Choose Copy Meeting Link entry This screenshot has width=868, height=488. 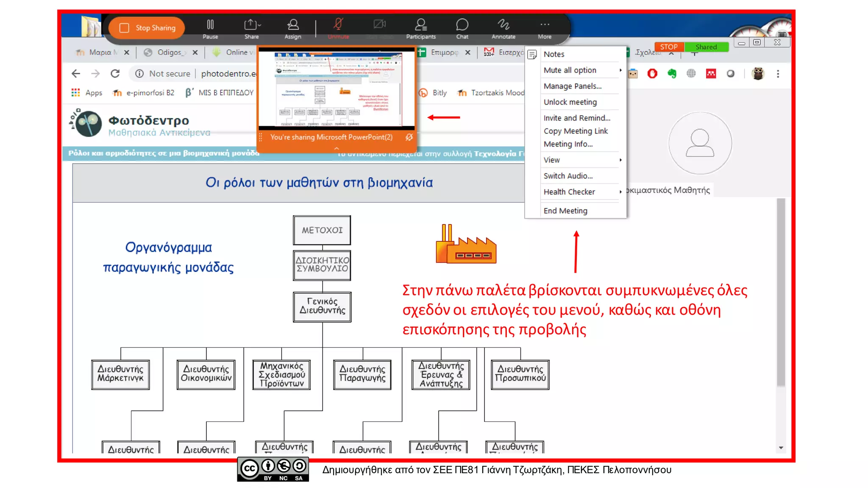pos(576,131)
